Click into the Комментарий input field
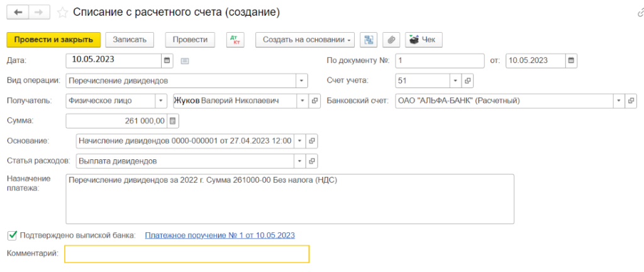This screenshot has width=644, height=272. [187, 254]
